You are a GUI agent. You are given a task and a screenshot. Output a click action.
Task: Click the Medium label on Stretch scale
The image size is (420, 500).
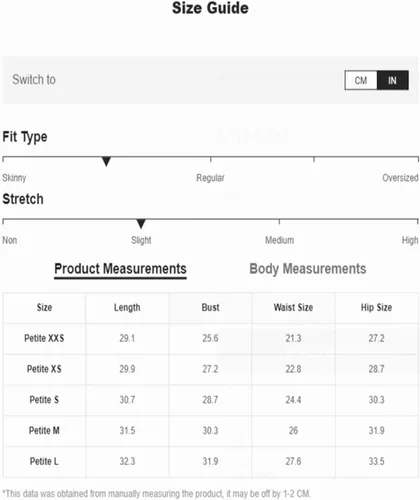point(279,240)
